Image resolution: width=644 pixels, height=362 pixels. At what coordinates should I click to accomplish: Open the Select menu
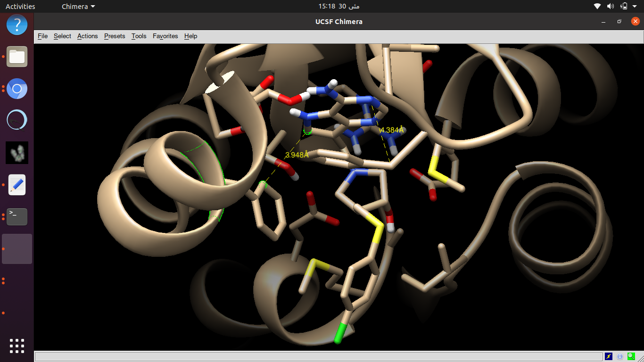tap(62, 36)
